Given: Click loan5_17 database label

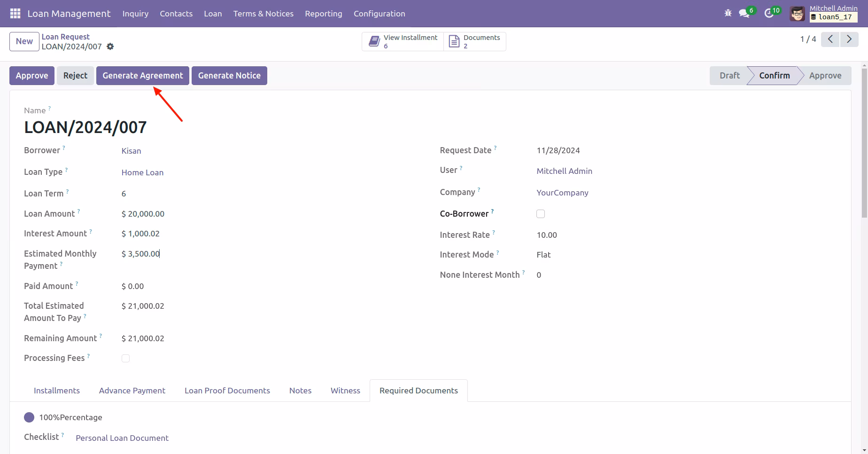Looking at the screenshot, I should 834,17.
